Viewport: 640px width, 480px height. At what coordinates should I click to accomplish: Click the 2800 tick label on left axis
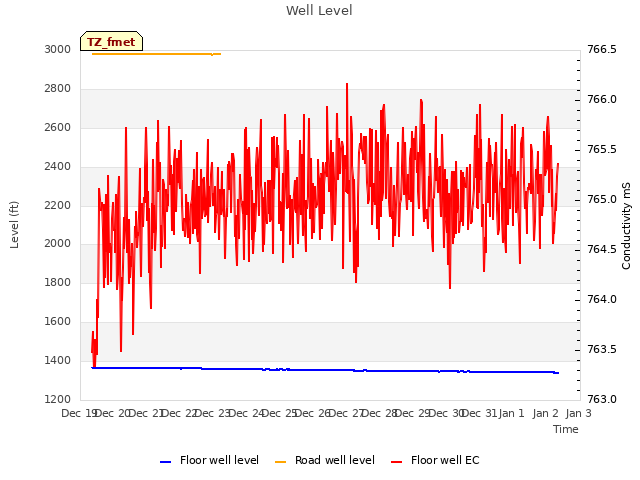(58, 89)
